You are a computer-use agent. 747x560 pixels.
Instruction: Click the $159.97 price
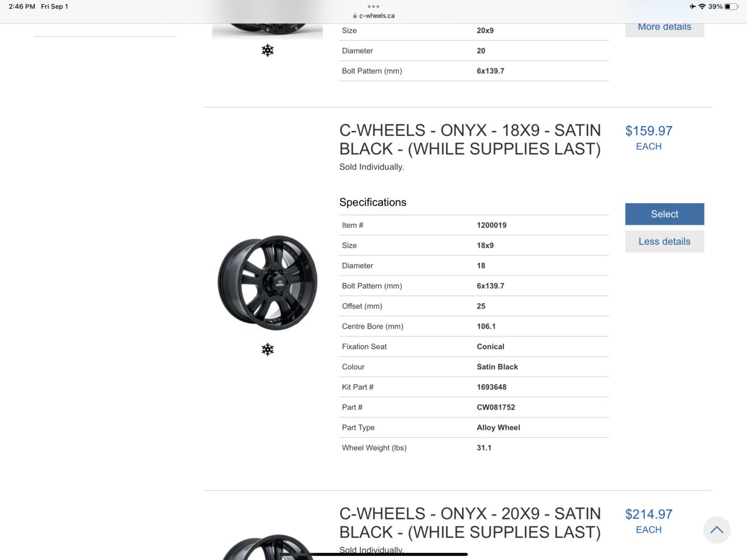coord(648,131)
